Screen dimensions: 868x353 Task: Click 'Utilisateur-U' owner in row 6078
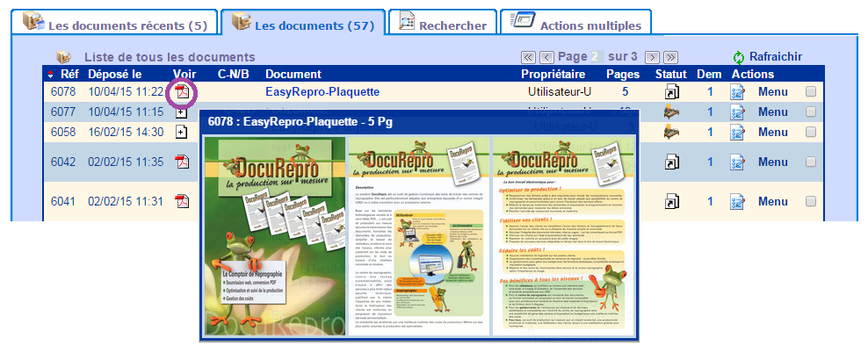(560, 92)
